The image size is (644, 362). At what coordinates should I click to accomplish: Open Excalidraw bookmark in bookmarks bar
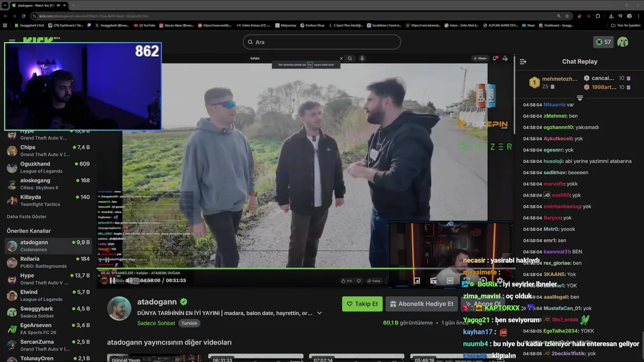[385, 25]
